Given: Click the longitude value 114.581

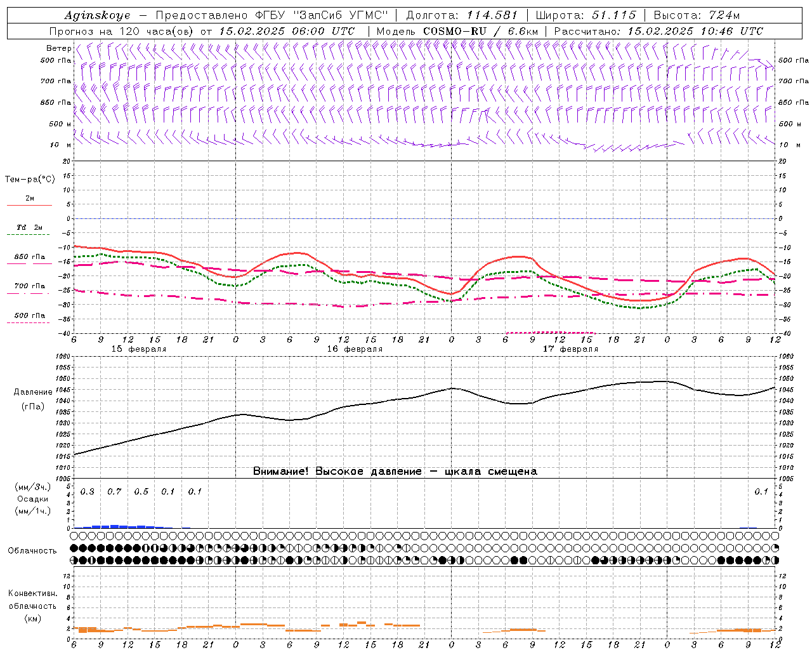Looking at the screenshot, I should 492,15.
